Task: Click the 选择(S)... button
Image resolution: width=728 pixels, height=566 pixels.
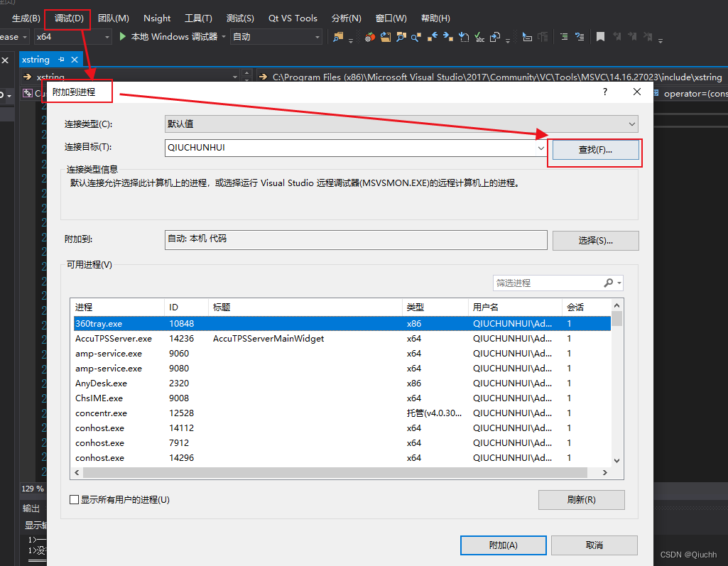Action: 595,241
